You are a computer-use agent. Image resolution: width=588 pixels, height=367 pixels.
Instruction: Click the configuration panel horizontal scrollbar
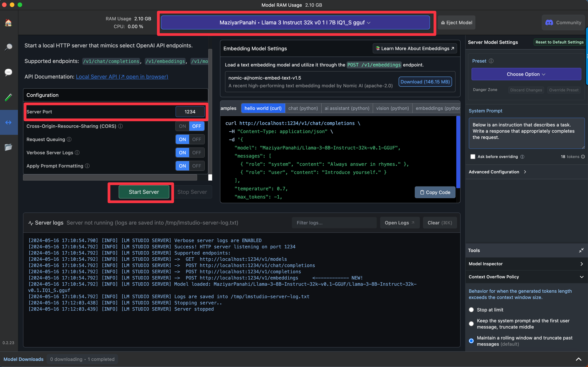[110, 177]
